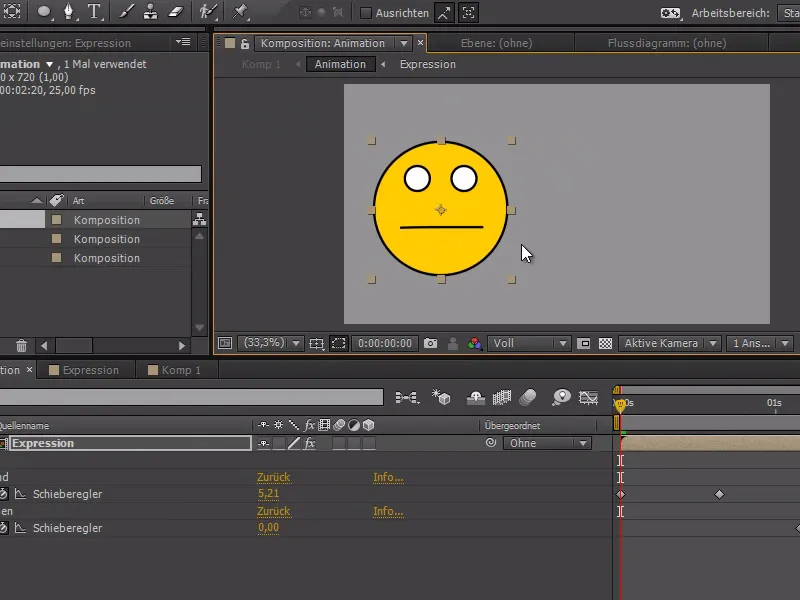This screenshot has width=800, height=600.
Task: Click the first Info... link
Action: pos(388,477)
